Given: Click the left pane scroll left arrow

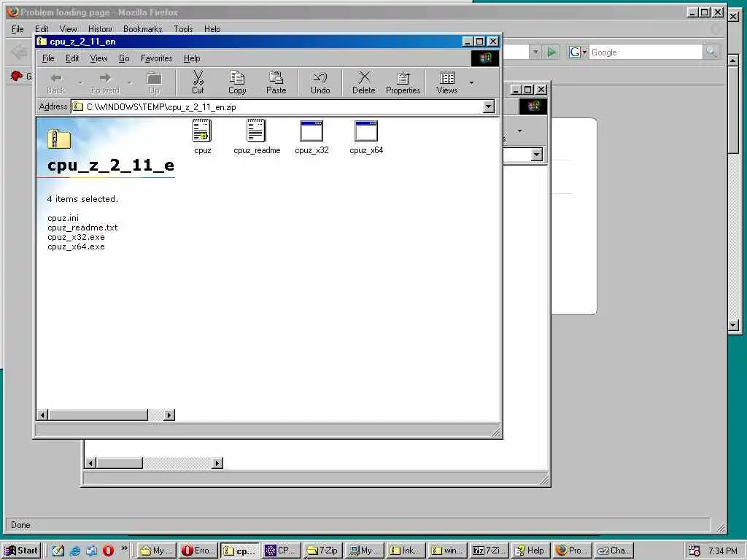Looking at the screenshot, I should coord(42,415).
